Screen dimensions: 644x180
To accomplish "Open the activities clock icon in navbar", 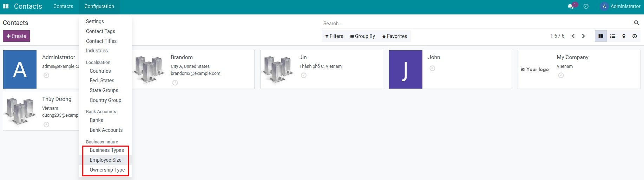I will (586, 6).
